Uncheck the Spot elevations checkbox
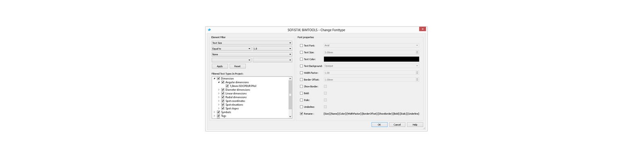 (223, 105)
